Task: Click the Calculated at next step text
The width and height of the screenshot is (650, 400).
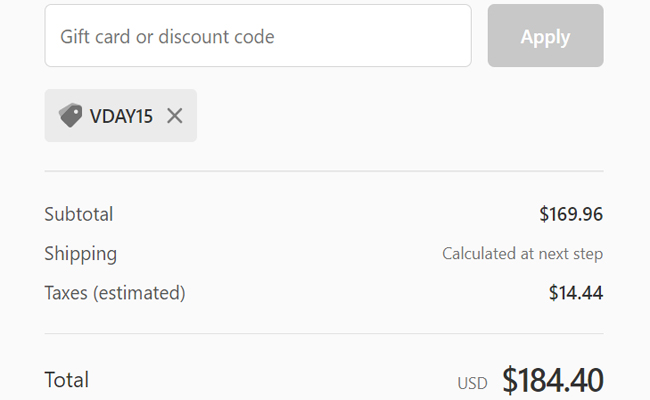Action: (x=522, y=254)
